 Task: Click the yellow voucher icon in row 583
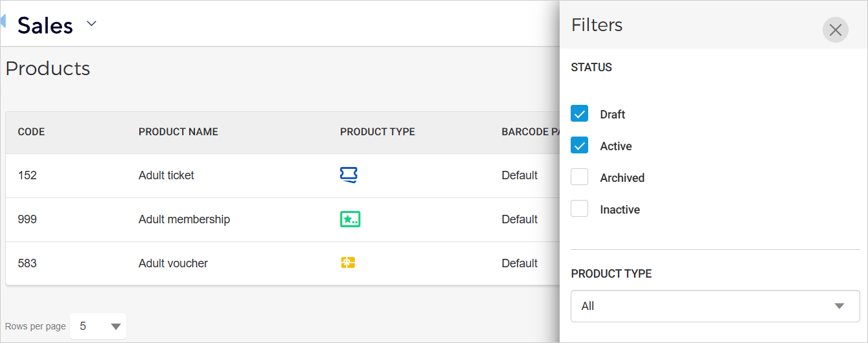click(348, 263)
